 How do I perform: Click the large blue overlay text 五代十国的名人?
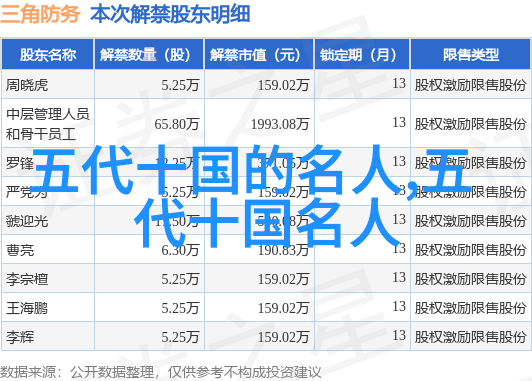point(218,171)
